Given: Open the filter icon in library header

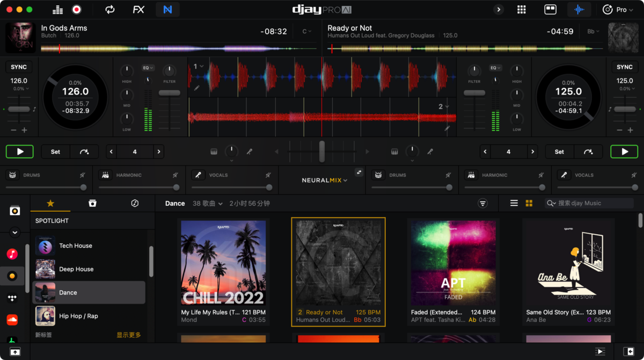Looking at the screenshot, I should click(x=483, y=203).
